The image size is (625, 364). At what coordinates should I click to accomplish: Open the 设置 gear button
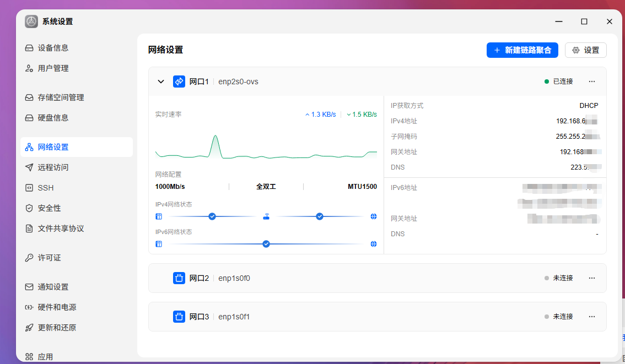click(585, 50)
